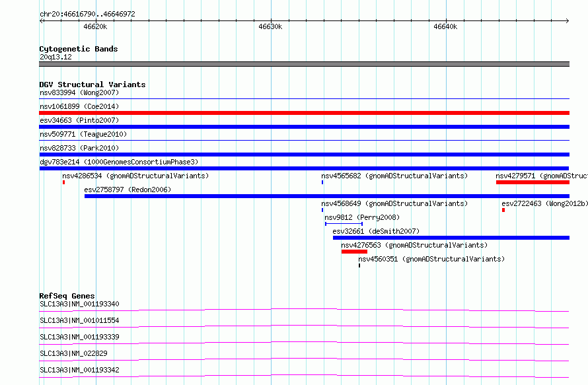
Task: Open esv2722463 (Wong2012b) variant label
Action: point(544,203)
